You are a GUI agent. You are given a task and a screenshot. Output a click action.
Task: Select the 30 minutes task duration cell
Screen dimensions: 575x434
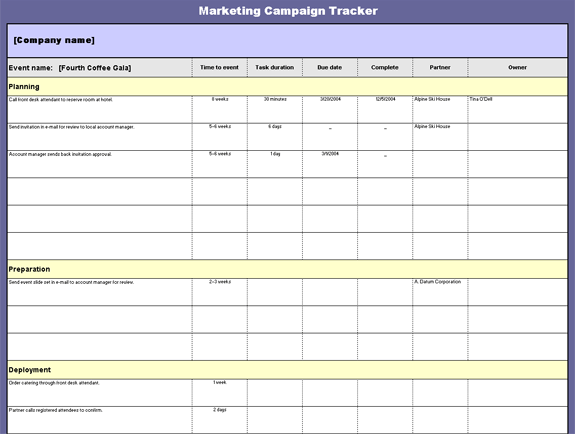[x=275, y=110]
